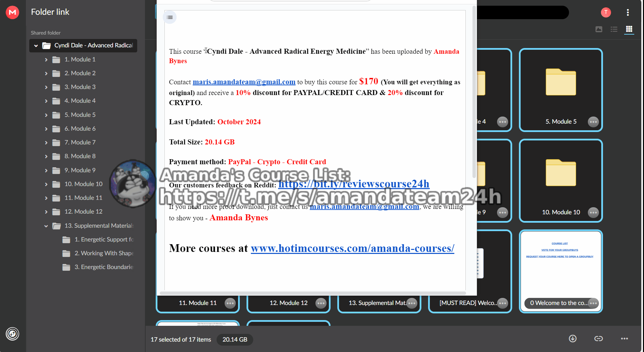This screenshot has height=352, width=644.
Task: Click the MEGA logo icon
Action: [x=12, y=12]
